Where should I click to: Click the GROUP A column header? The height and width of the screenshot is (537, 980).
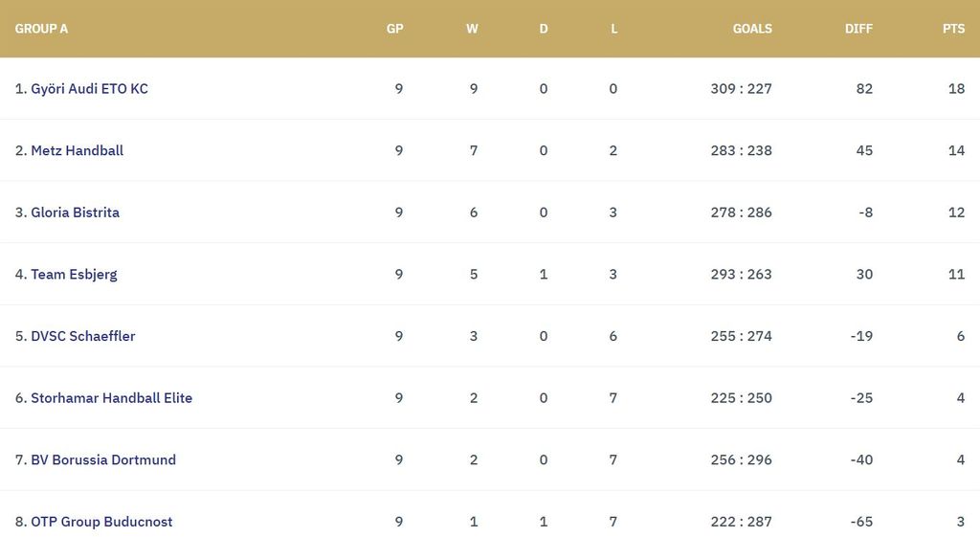(x=41, y=29)
